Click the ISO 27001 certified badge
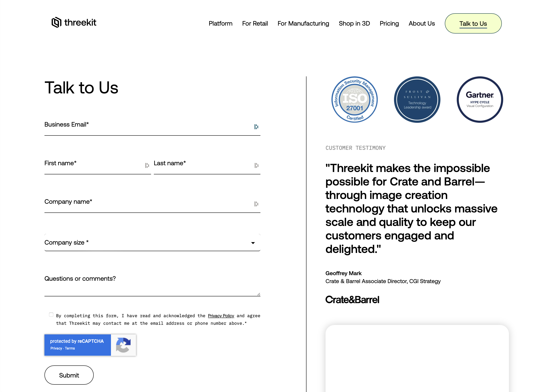Image resolution: width=553 pixels, height=392 pixels. (354, 99)
